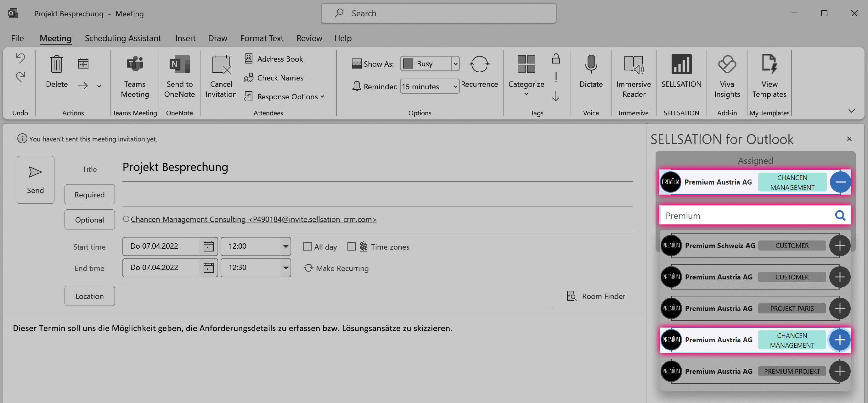Expand the Reminder 15 minutes dropdown
The image size is (868, 403).
[x=455, y=86]
